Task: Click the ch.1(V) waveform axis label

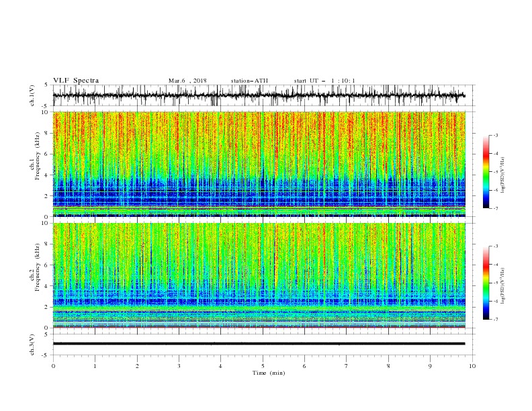Action: pyautogui.click(x=32, y=95)
